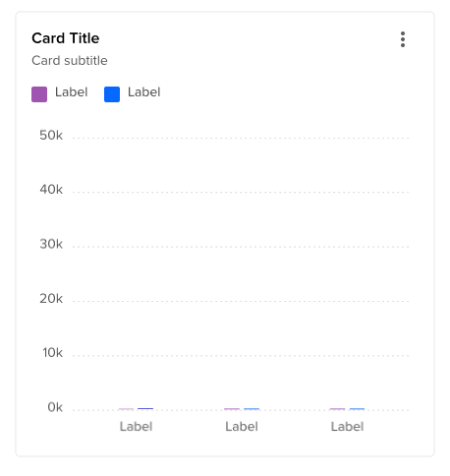450x476 pixels.
Task: Toggle the blue series via its legend Label text
Action: point(144,92)
